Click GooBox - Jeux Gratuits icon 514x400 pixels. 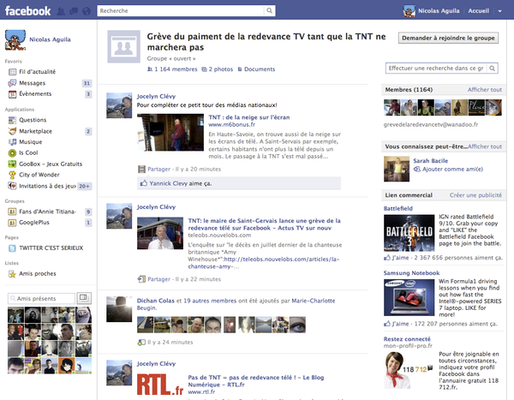[12, 164]
